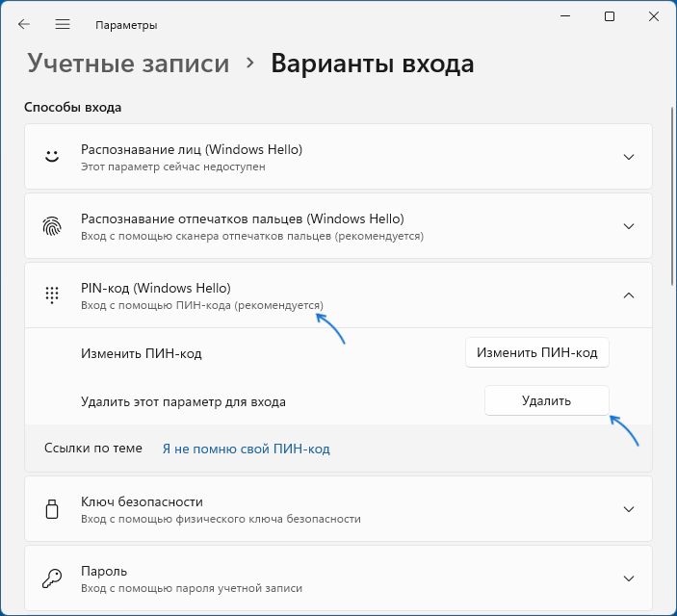Viewport: 677px width, 616px height.
Task: Click the security key USB icon
Action: 51,509
